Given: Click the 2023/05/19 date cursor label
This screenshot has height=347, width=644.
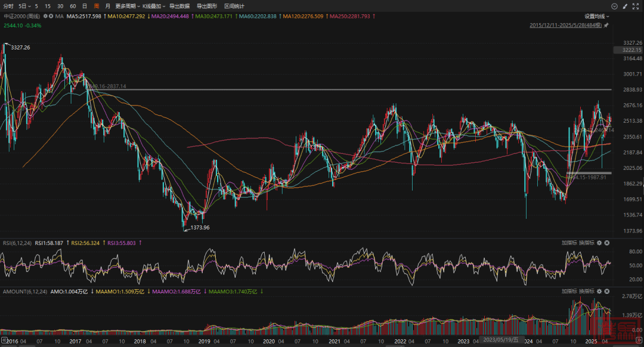Looking at the screenshot, I should (x=501, y=340).
